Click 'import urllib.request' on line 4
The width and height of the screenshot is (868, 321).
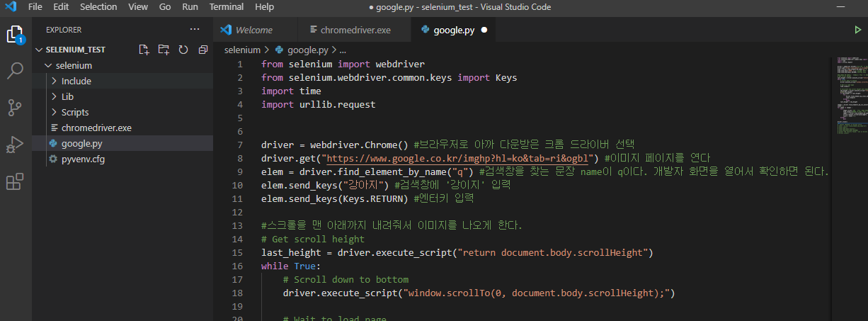pyautogui.click(x=319, y=104)
